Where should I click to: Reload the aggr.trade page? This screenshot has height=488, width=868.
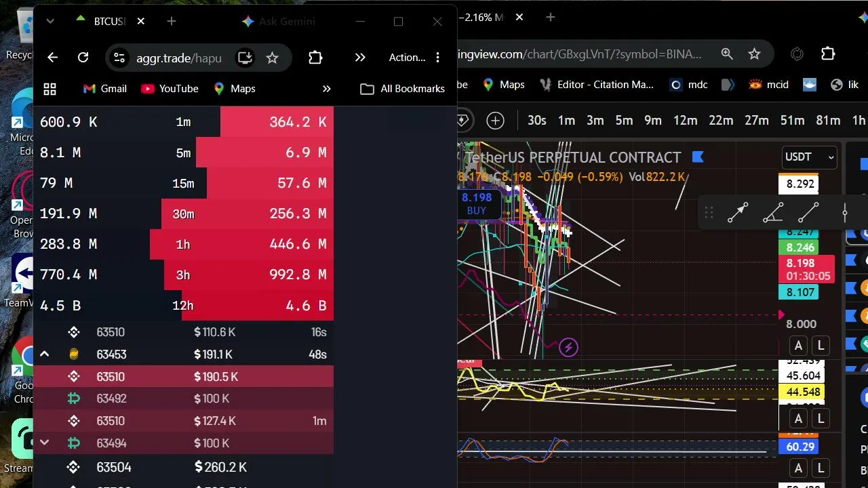(x=83, y=58)
